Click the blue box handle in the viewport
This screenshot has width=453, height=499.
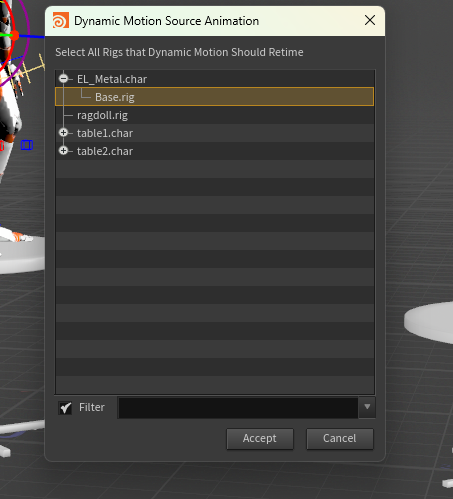coord(27,145)
